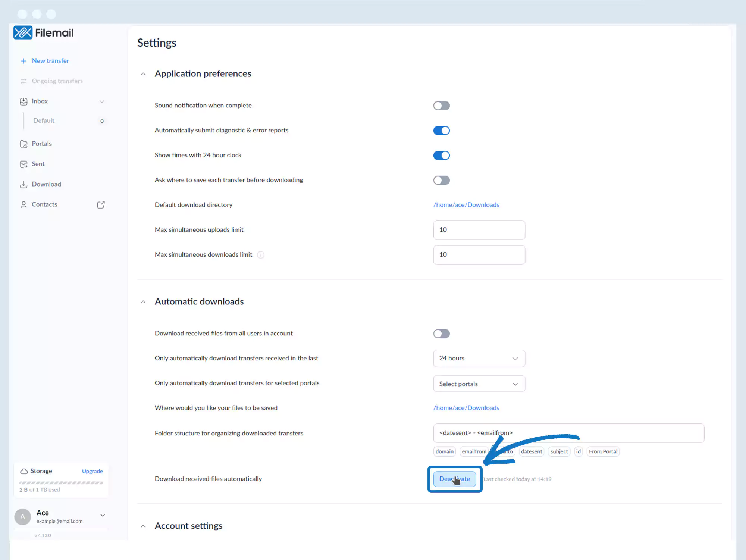Click the Upgrade storage link
The height and width of the screenshot is (560, 746).
[92, 471]
